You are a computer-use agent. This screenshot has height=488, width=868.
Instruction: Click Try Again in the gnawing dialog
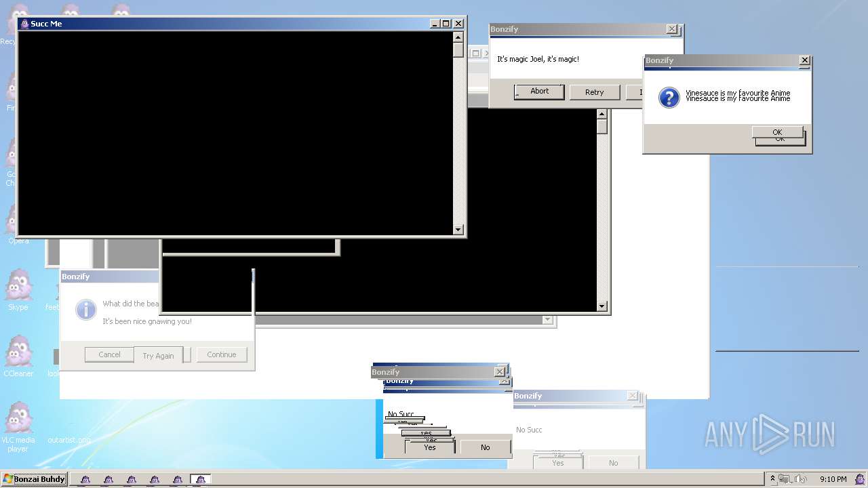(x=158, y=356)
